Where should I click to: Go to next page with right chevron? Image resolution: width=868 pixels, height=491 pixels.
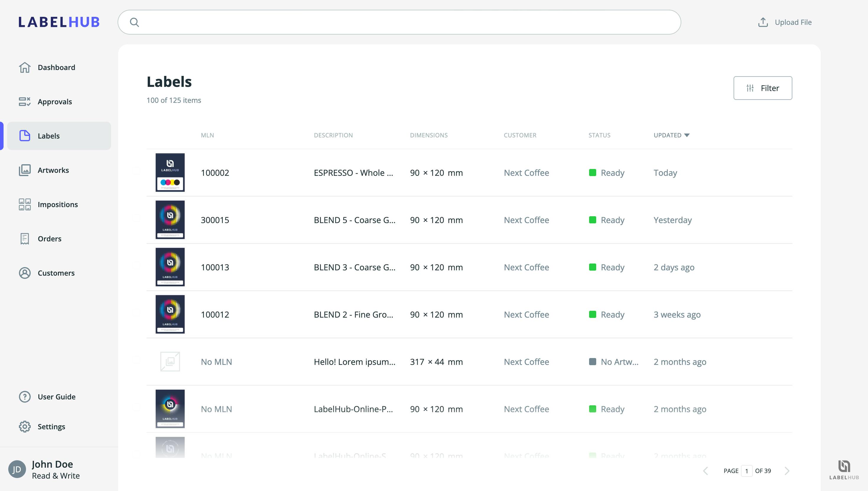point(787,471)
